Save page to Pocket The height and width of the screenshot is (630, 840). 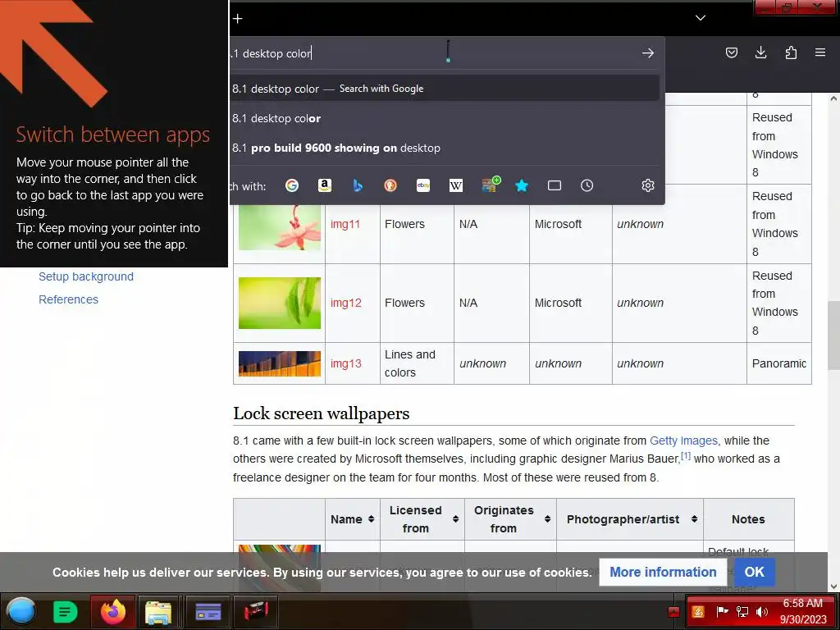pos(731,52)
